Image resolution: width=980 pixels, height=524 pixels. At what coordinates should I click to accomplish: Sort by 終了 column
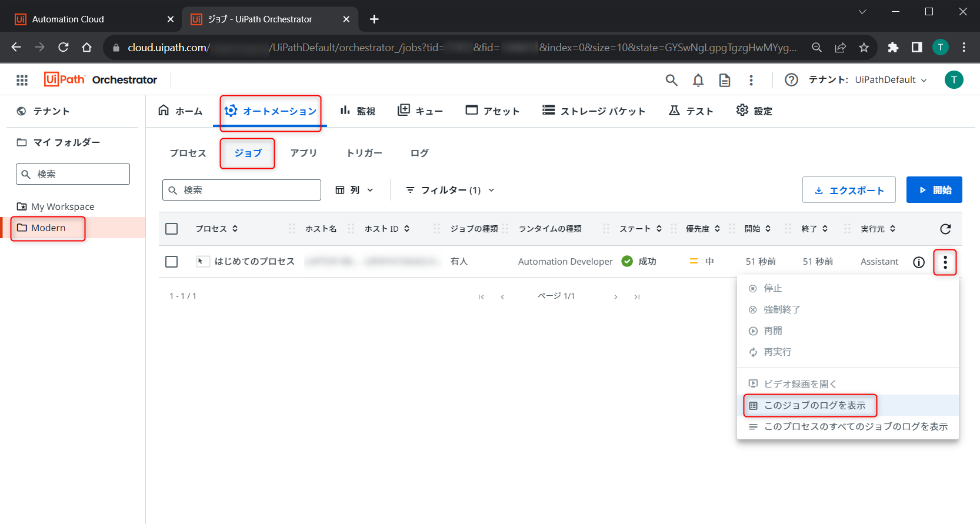(x=815, y=229)
